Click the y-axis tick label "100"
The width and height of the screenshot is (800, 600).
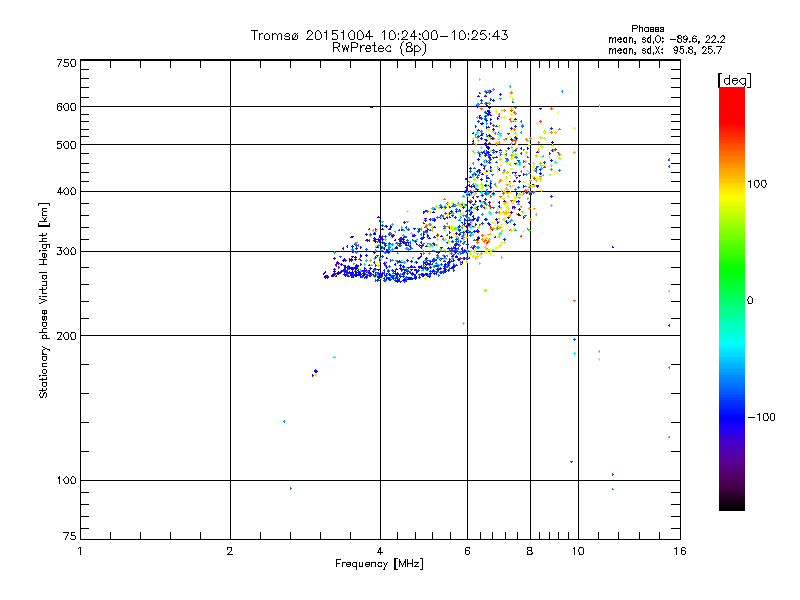click(x=66, y=481)
